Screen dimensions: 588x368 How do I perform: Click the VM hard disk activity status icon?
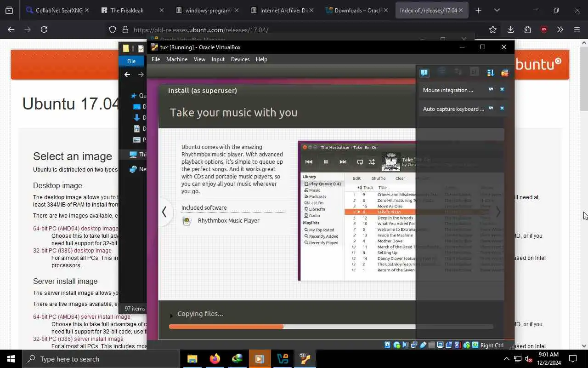click(x=387, y=345)
